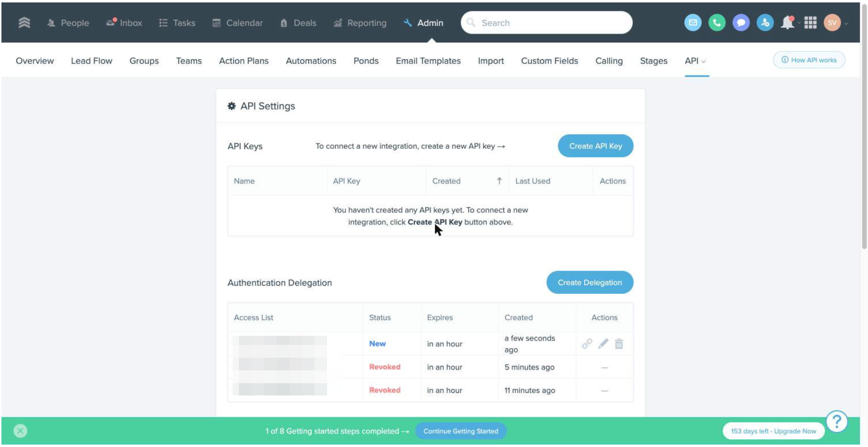868x447 pixels.
Task: Click the help question mark icon
Action: coord(837,422)
